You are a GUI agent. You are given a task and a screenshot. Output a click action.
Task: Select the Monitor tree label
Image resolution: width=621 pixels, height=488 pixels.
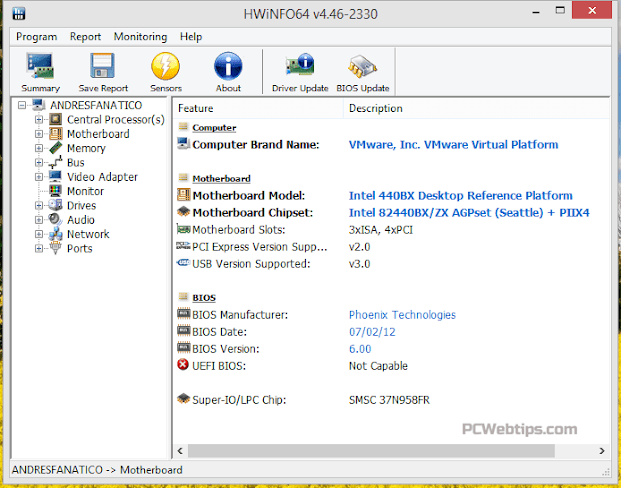pyautogui.click(x=85, y=191)
